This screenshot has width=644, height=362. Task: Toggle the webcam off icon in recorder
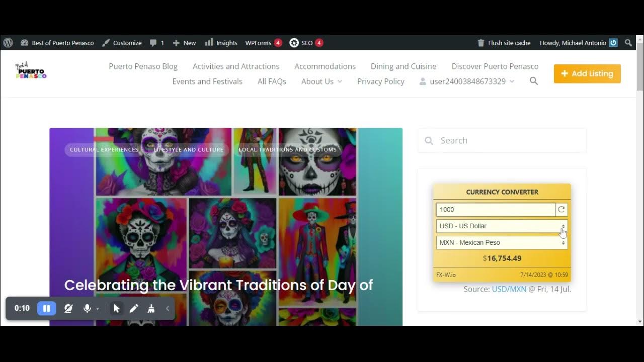(68, 308)
